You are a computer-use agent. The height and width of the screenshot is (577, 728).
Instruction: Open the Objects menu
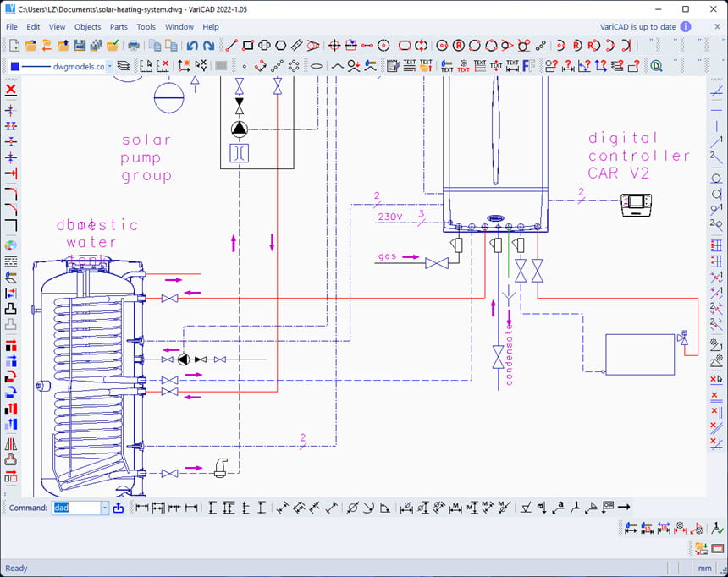click(x=87, y=27)
